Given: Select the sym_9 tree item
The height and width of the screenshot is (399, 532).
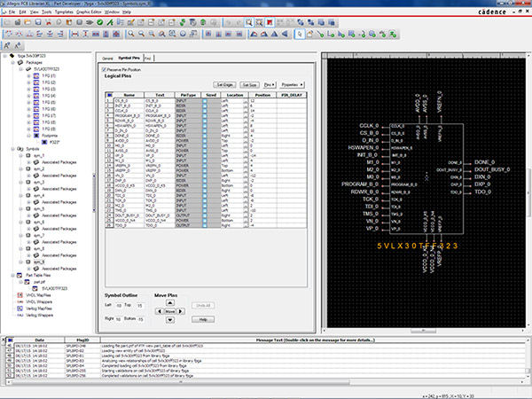Looking at the screenshot, I should [39, 262].
